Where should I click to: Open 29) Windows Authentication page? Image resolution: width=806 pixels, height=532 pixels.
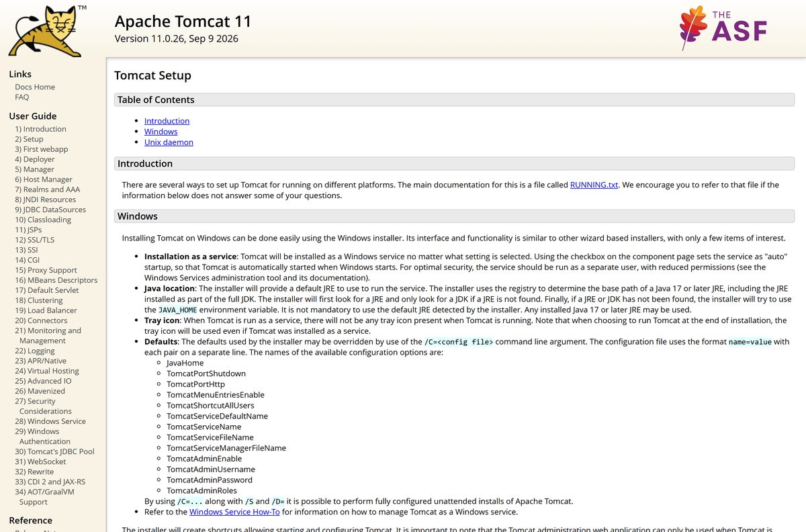pos(42,436)
